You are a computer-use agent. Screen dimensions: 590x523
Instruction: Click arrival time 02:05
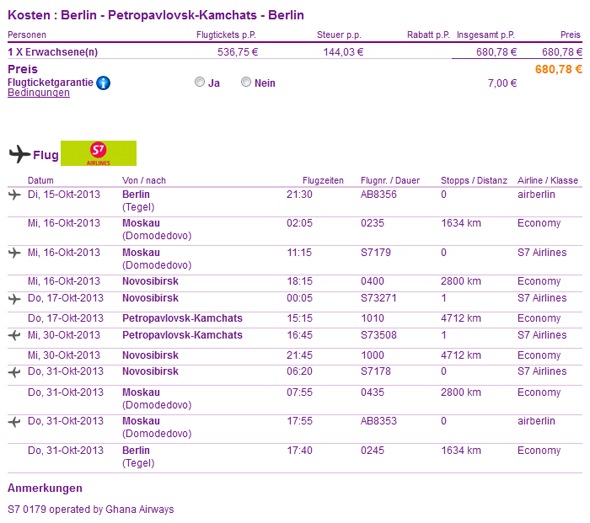(x=300, y=223)
